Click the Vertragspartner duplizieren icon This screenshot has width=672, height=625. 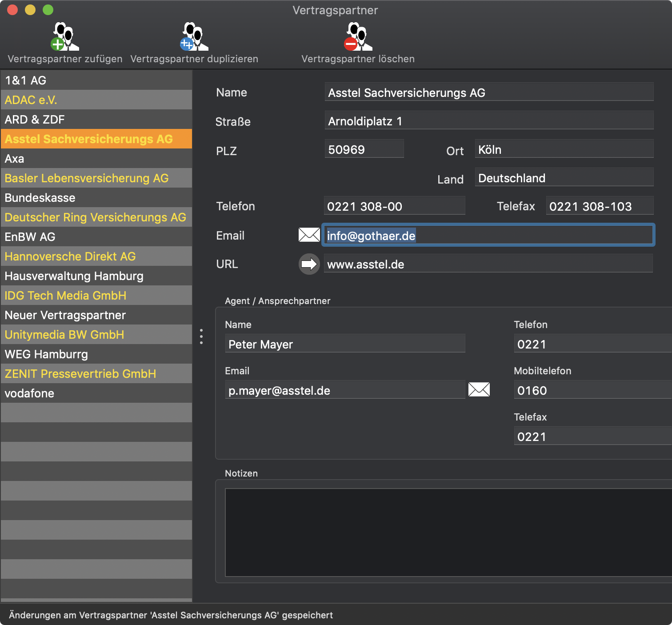coord(194,36)
